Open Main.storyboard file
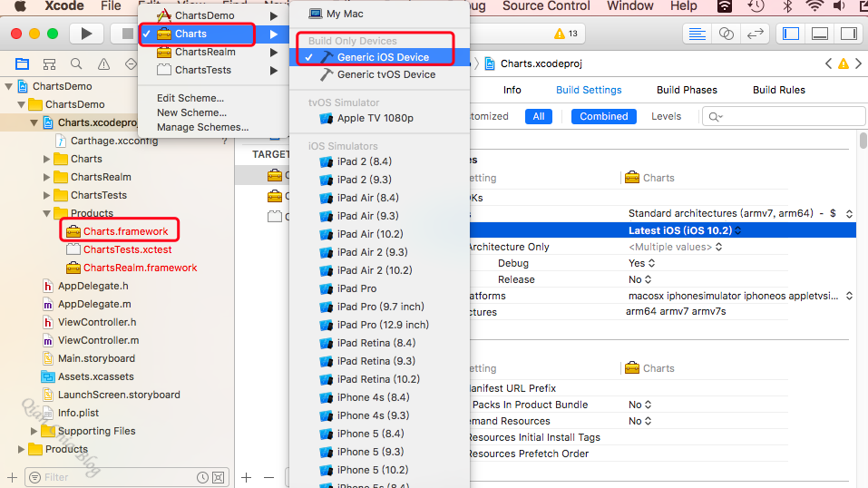The height and width of the screenshot is (488, 868). tap(96, 358)
